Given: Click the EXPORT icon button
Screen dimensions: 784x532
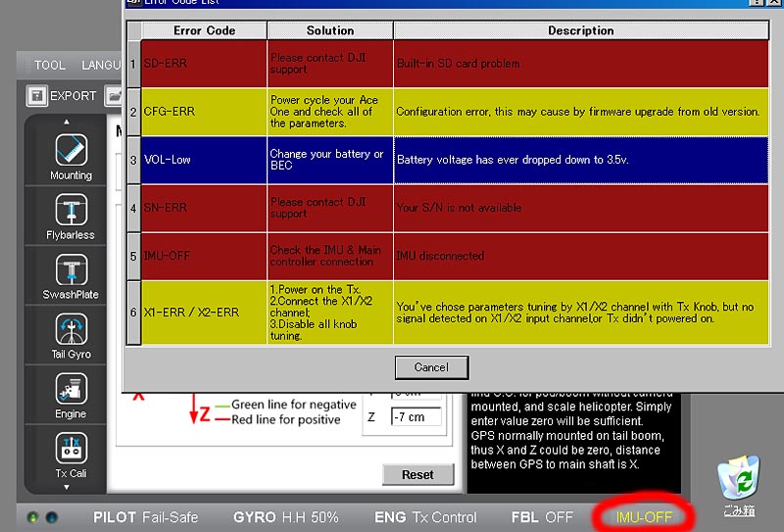Looking at the screenshot, I should pyautogui.click(x=37, y=96).
